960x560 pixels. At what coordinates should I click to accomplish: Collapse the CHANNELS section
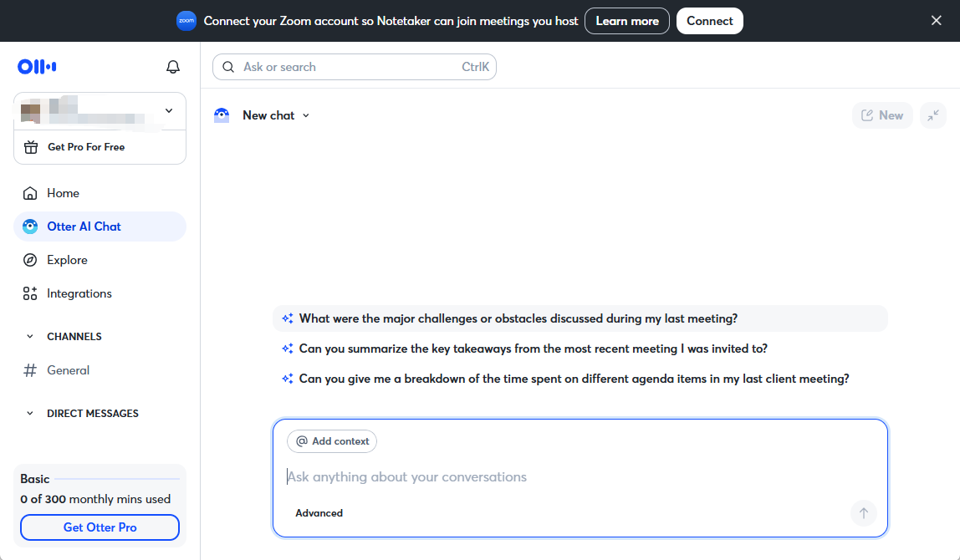click(29, 337)
